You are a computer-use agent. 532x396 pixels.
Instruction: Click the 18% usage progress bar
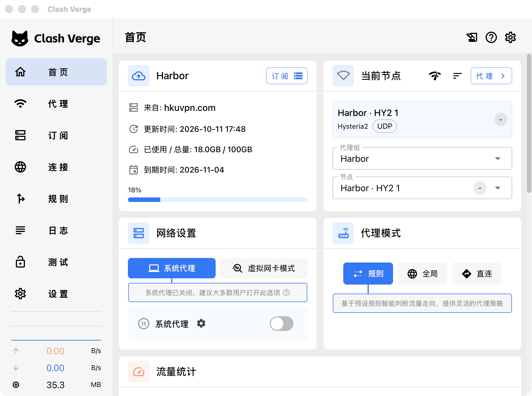point(218,200)
